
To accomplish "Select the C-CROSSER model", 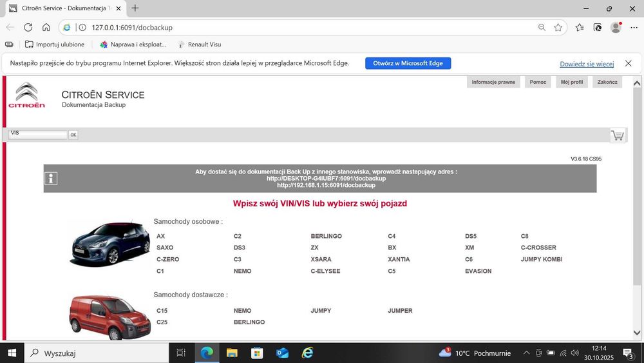I will tap(538, 248).
